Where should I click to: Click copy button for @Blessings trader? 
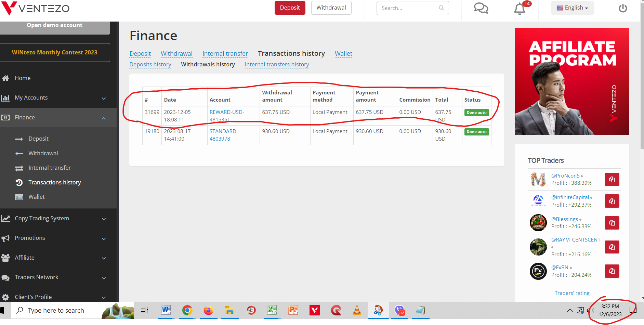[612, 223]
